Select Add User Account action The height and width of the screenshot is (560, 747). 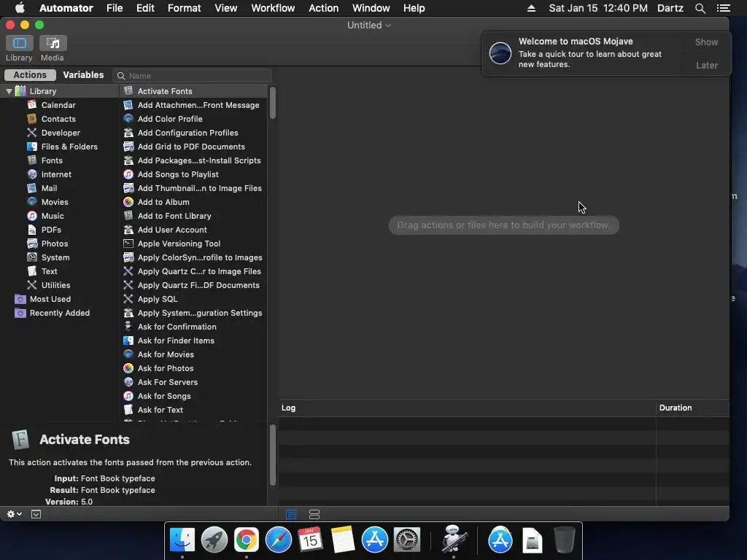click(194, 230)
